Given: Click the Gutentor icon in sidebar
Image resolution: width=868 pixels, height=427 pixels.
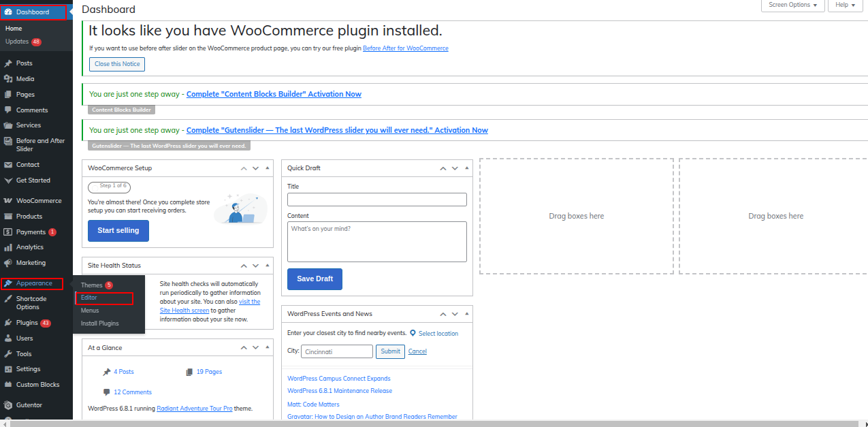Looking at the screenshot, I should 8,405.
